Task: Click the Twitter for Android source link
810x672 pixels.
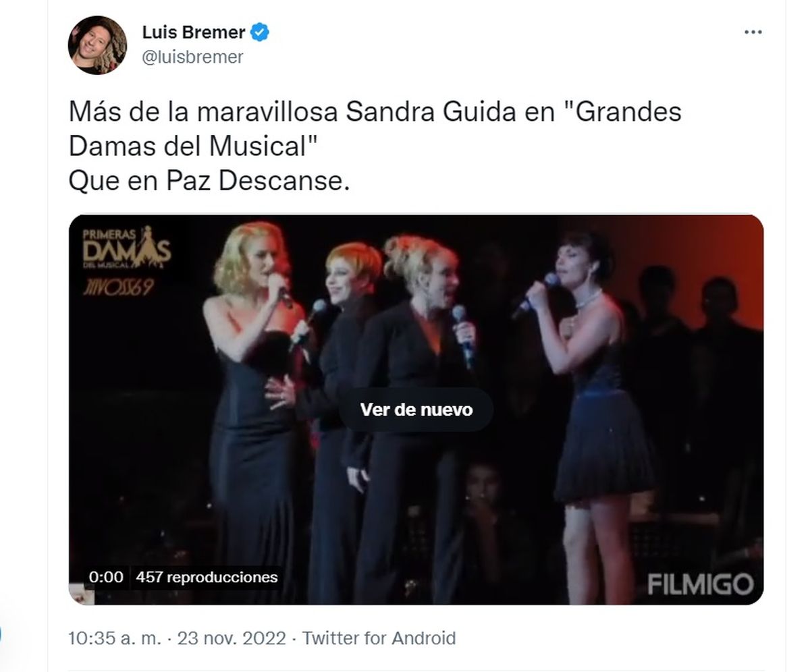Action: [x=379, y=638]
